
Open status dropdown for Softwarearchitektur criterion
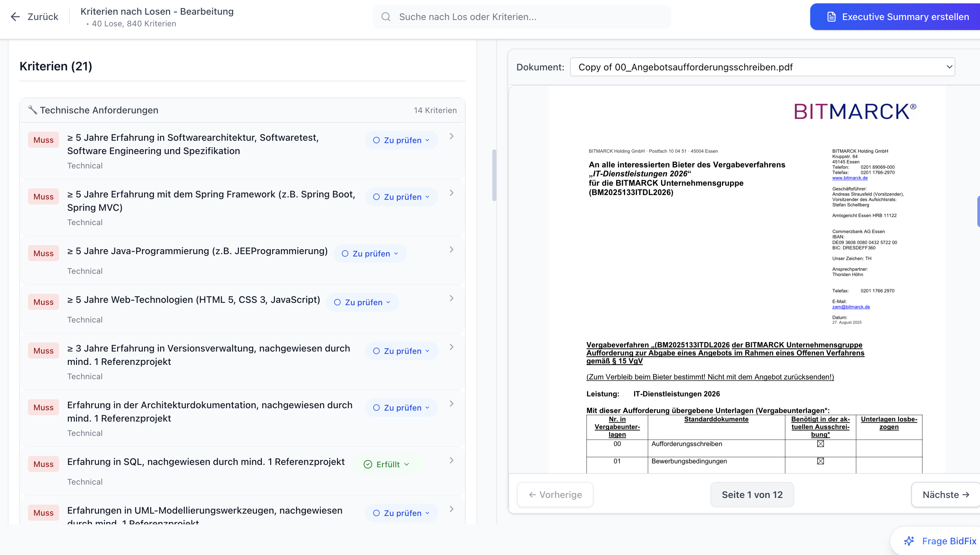[401, 140]
